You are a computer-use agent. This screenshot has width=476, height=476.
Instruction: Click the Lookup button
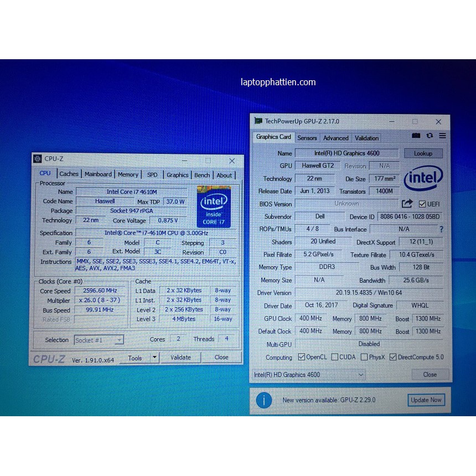(423, 153)
